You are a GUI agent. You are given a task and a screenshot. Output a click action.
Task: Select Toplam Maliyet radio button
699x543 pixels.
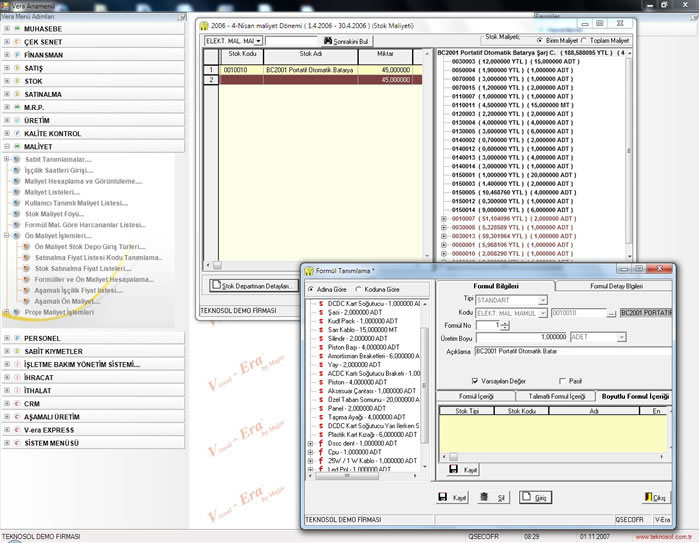click(x=584, y=41)
